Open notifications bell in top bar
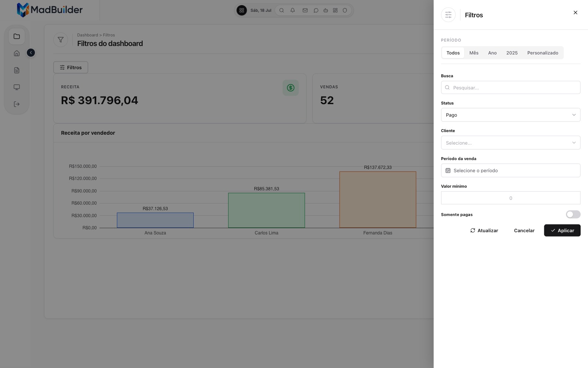588x368 pixels. 293,10
